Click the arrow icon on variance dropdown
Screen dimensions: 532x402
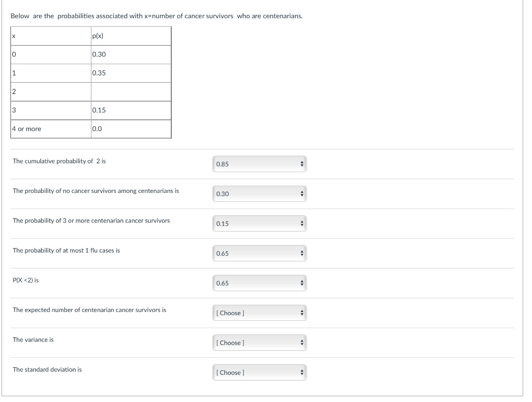302,343
